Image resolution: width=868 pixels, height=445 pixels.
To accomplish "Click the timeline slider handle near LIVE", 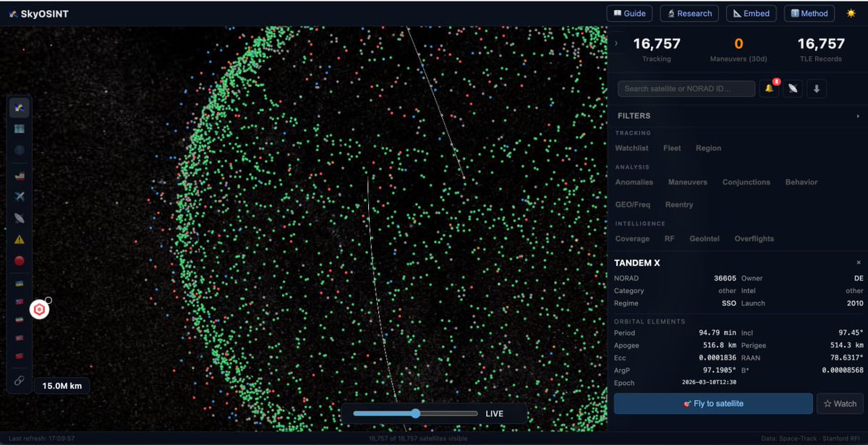I will 415,413.
